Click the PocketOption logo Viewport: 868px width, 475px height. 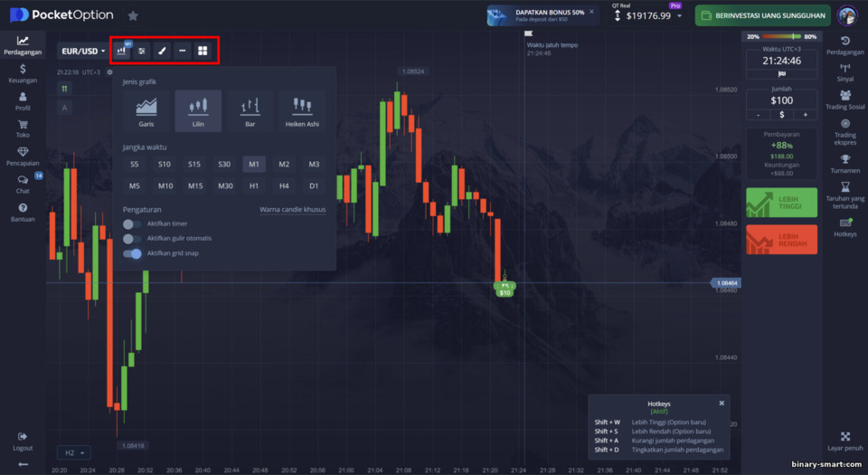point(61,15)
